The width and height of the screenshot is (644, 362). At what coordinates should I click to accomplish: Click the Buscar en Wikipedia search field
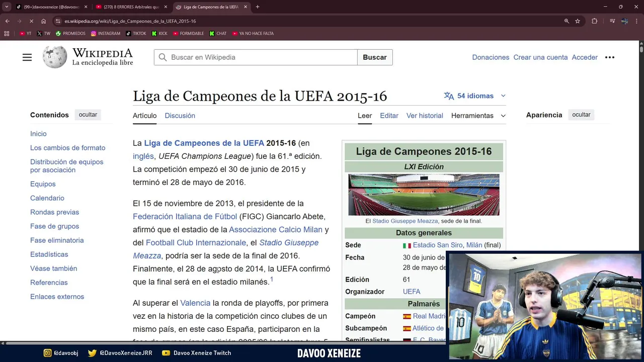(x=256, y=57)
